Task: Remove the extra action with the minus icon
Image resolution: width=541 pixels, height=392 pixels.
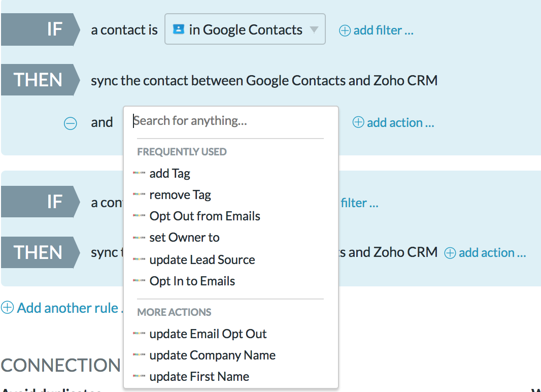Action: [x=71, y=123]
